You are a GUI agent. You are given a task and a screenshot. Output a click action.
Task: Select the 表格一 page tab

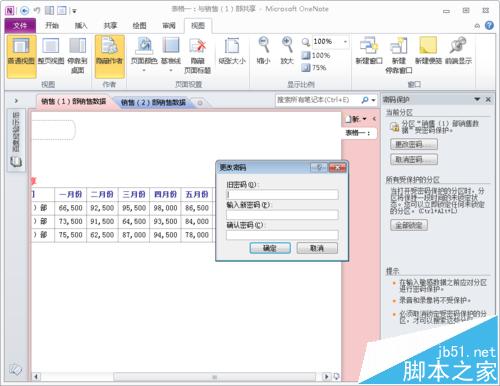(359, 133)
